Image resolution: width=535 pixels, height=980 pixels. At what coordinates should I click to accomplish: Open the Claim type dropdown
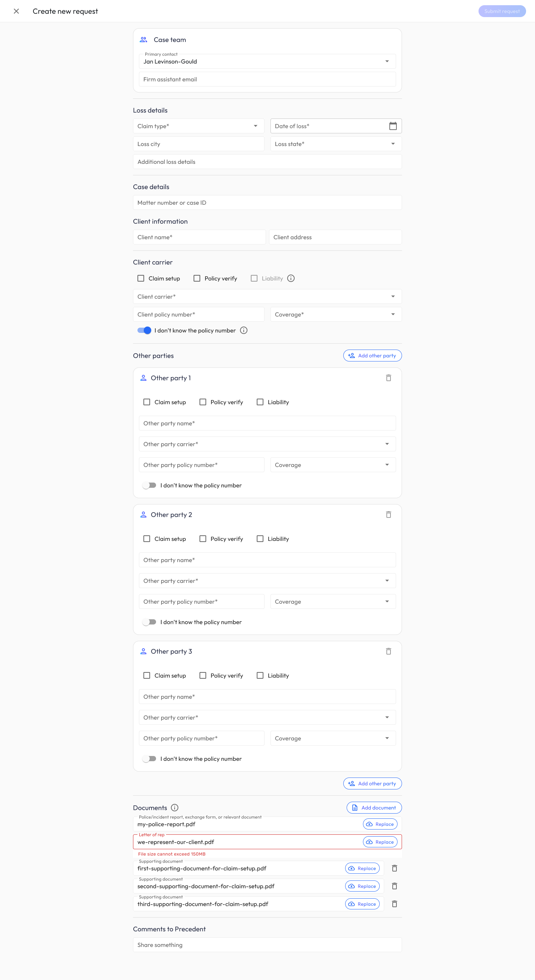tap(198, 126)
